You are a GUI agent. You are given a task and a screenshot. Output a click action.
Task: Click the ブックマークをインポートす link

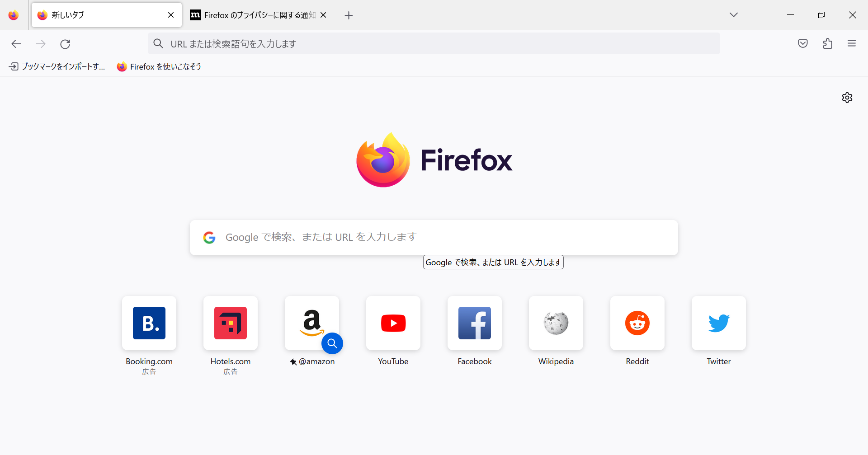click(x=57, y=66)
